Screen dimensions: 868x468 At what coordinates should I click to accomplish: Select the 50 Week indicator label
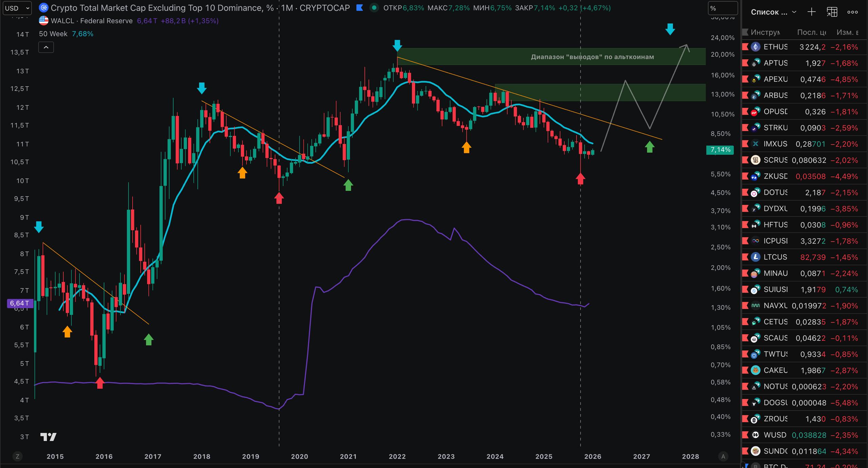coord(53,34)
